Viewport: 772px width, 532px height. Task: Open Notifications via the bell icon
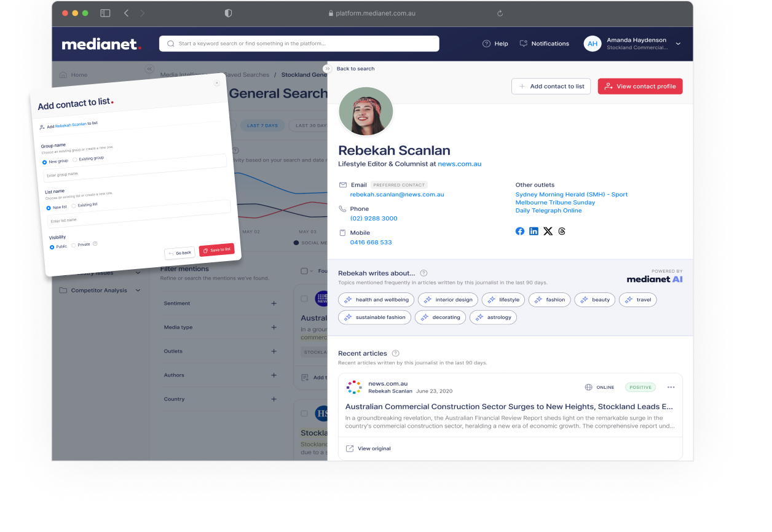click(523, 44)
